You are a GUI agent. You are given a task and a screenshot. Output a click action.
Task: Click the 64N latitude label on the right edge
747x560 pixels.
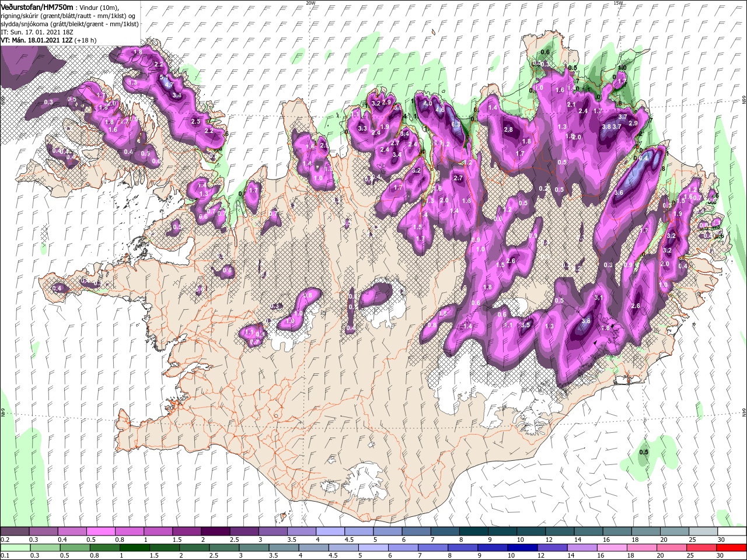[744, 412]
